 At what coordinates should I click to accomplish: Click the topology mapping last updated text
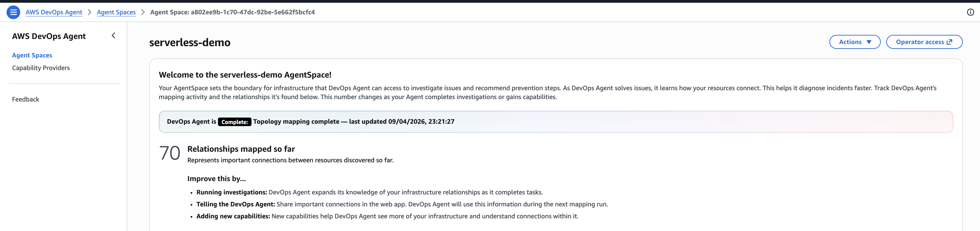click(x=353, y=122)
